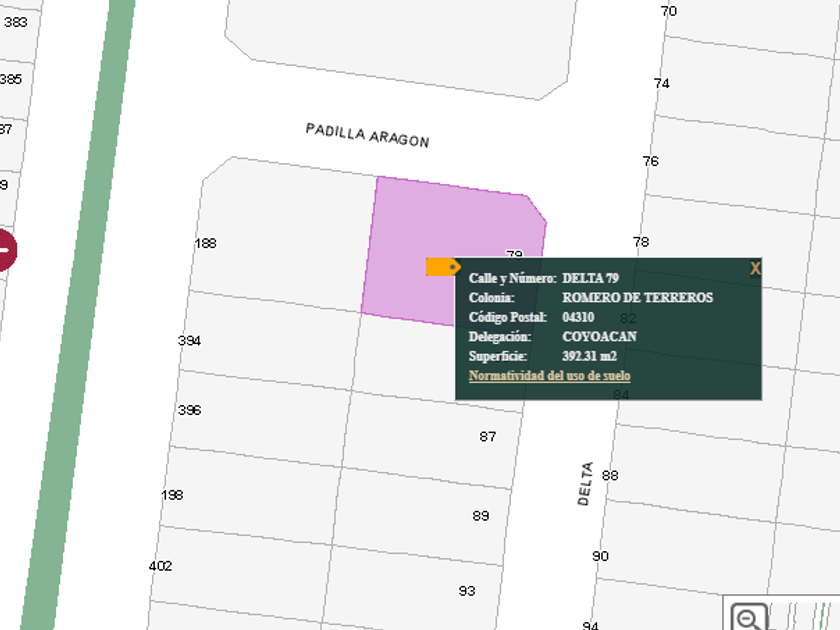
Task: Click parcel number '88'
Action: pyautogui.click(x=610, y=475)
